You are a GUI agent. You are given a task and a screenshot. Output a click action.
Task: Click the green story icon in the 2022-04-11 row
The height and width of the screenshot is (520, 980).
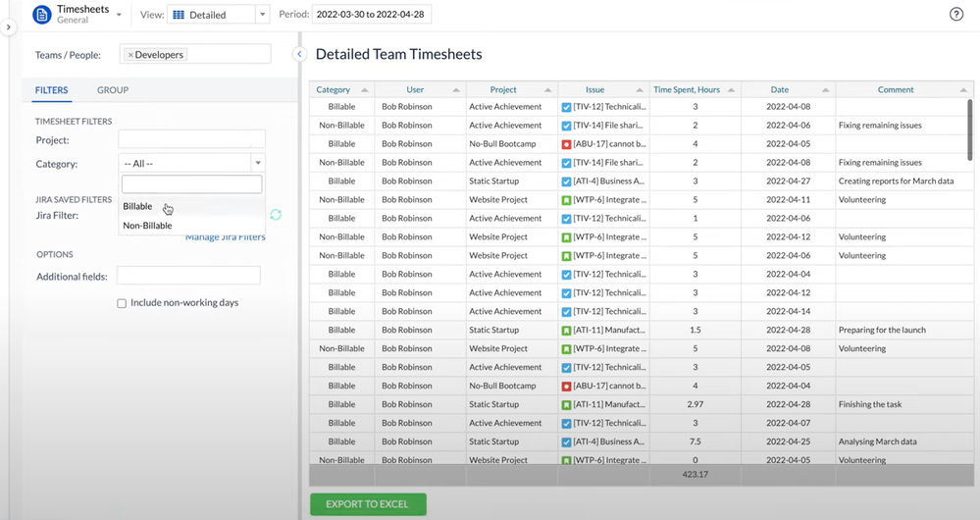click(x=566, y=200)
